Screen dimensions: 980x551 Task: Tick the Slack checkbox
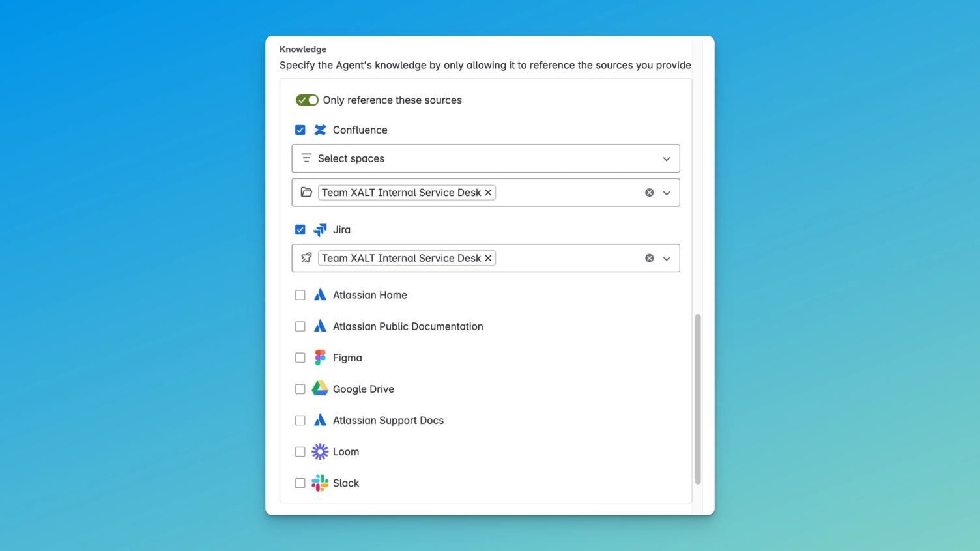[300, 483]
